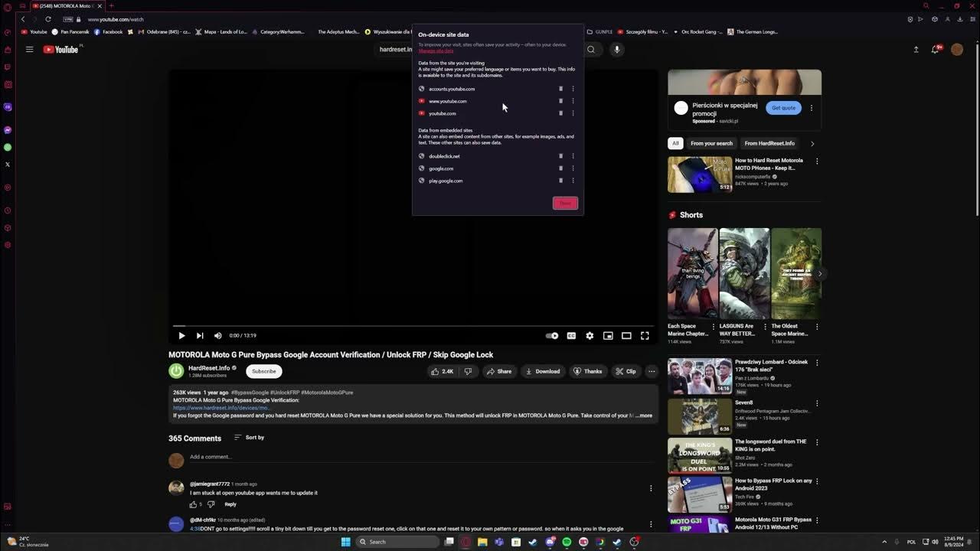The image size is (980, 551).
Task: Open Windows Start menu
Action: (345, 542)
